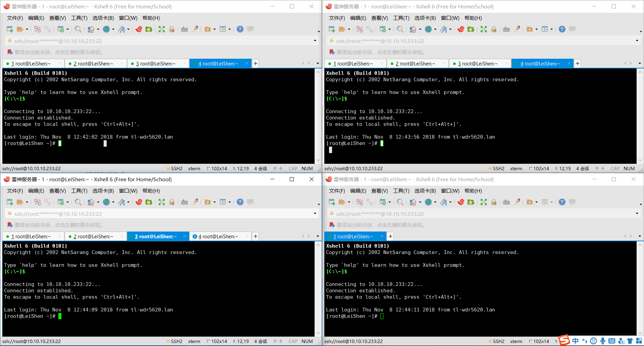Click previous-tab left arrow in top-right window
The height and width of the screenshot is (346, 644).
[x=625, y=63]
